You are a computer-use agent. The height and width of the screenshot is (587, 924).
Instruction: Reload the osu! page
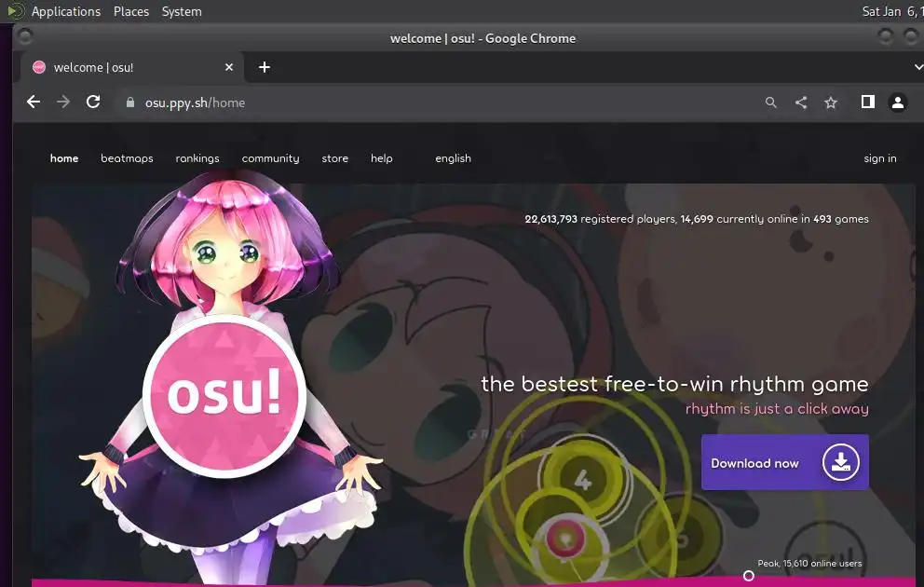(x=93, y=102)
